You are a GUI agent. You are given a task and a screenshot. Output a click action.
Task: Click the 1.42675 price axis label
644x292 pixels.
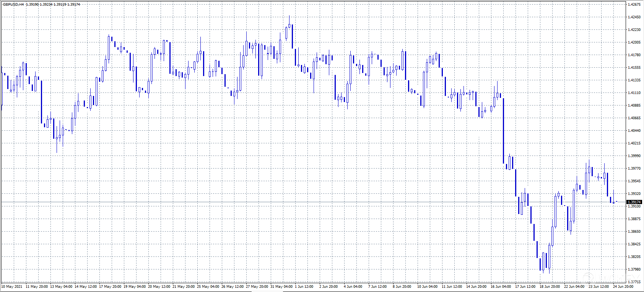(634, 5)
